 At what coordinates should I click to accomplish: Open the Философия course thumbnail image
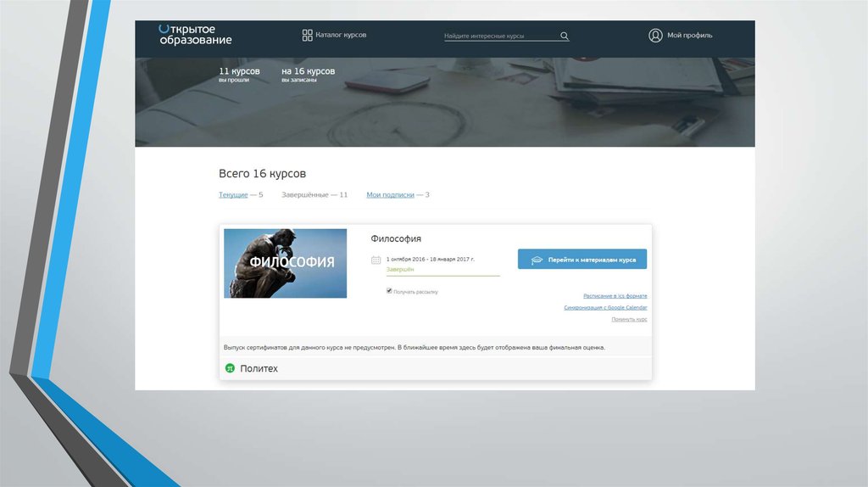[x=285, y=263]
